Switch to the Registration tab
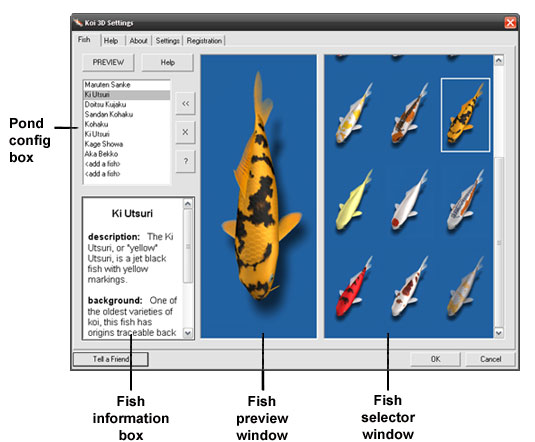The image size is (535, 442). pyautogui.click(x=204, y=41)
